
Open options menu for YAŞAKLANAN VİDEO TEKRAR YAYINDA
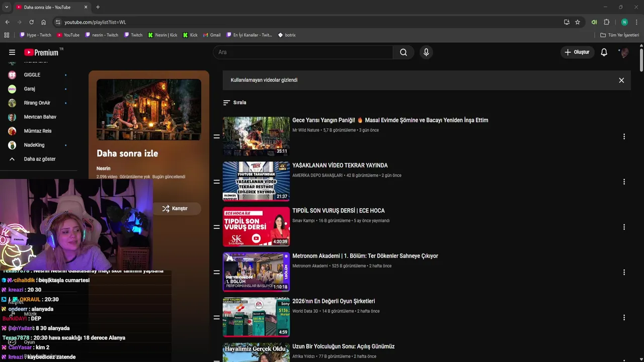[x=624, y=182]
